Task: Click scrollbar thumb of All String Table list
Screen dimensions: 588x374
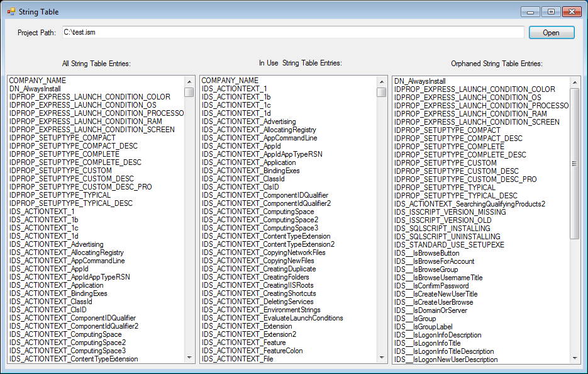Action: 189,92
